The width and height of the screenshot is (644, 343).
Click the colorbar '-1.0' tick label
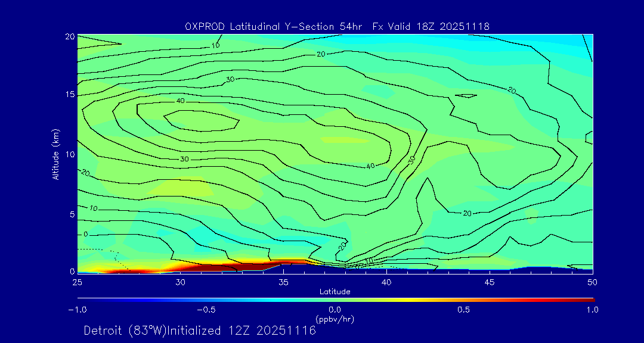(77, 310)
